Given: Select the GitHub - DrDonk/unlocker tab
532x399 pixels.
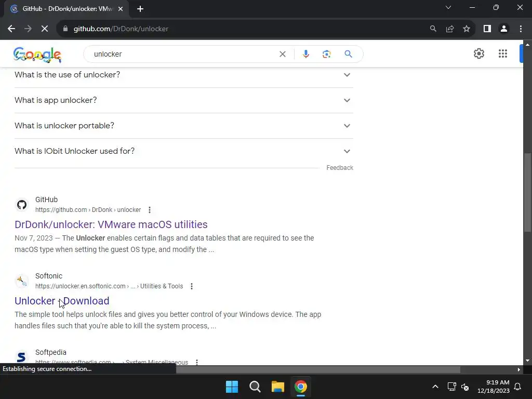Looking at the screenshot, I should pyautogui.click(x=66, y=9).
